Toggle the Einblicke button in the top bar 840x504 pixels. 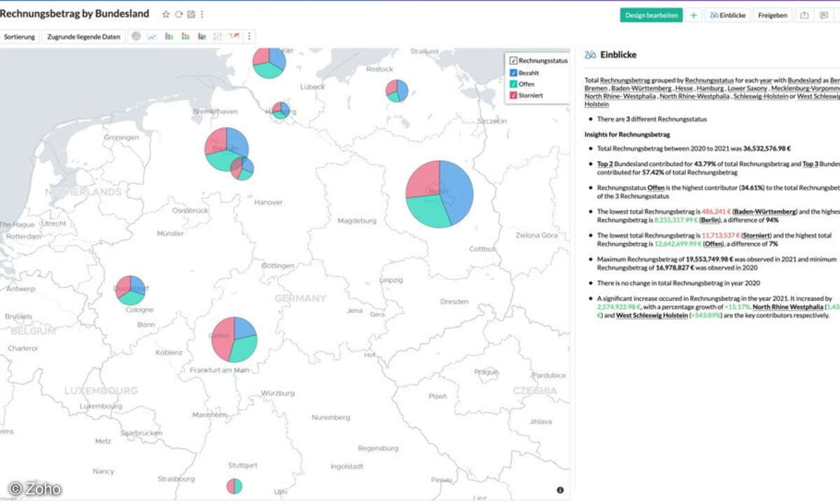(727, 15)
